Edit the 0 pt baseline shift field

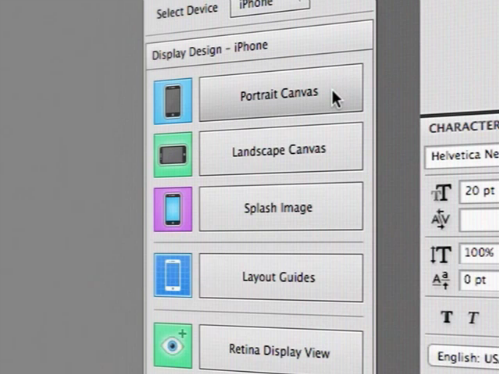pyautogui.click(x=479, y=280)
